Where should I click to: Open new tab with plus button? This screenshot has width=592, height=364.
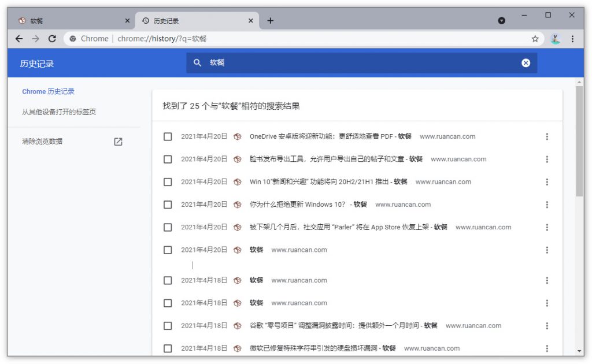pyautogui.click(x=270, y=21)
